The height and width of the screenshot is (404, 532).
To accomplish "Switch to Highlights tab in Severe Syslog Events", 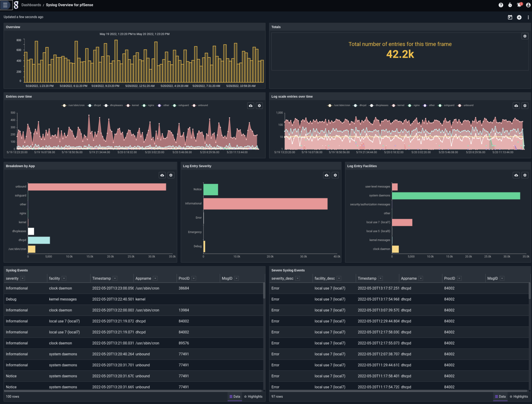I will click(519, 397).
